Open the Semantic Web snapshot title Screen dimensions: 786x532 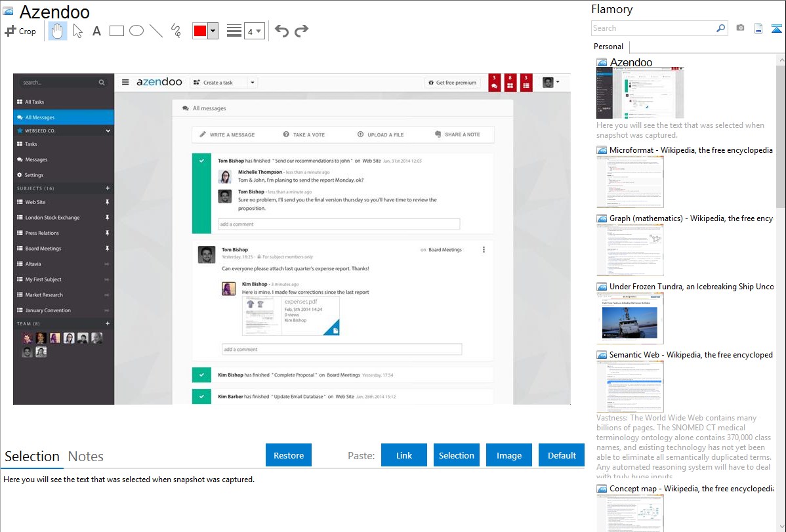tap(691, 354)
